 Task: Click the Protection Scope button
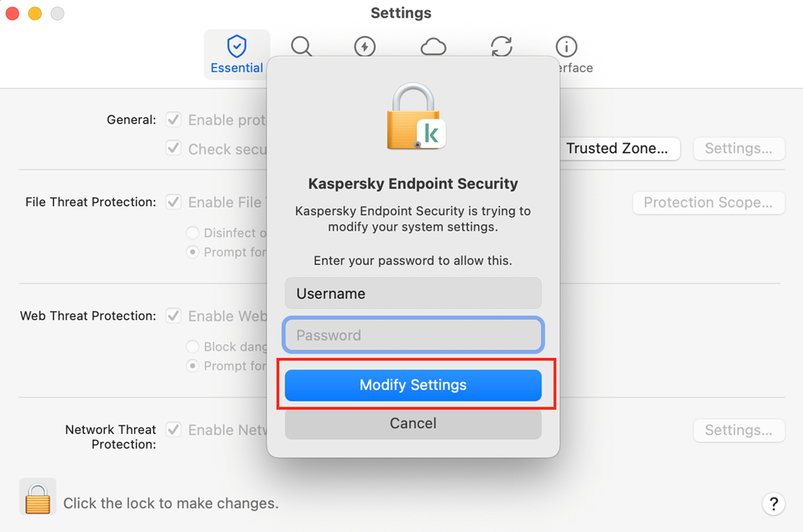point(708,203)
